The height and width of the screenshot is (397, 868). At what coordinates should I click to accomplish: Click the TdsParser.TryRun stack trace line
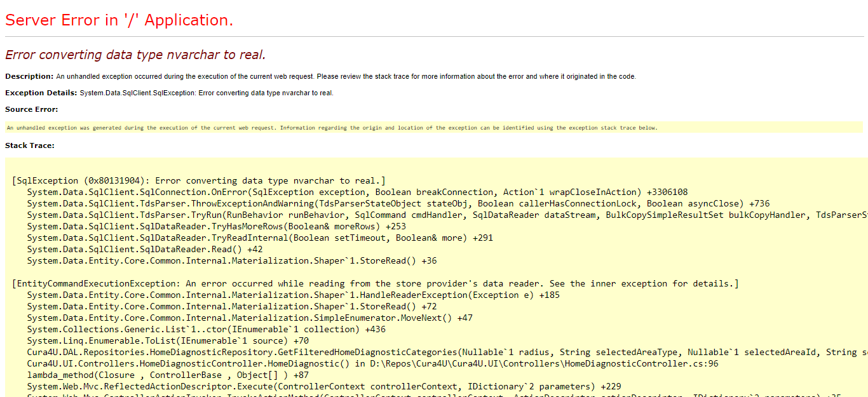click(445, 215)
